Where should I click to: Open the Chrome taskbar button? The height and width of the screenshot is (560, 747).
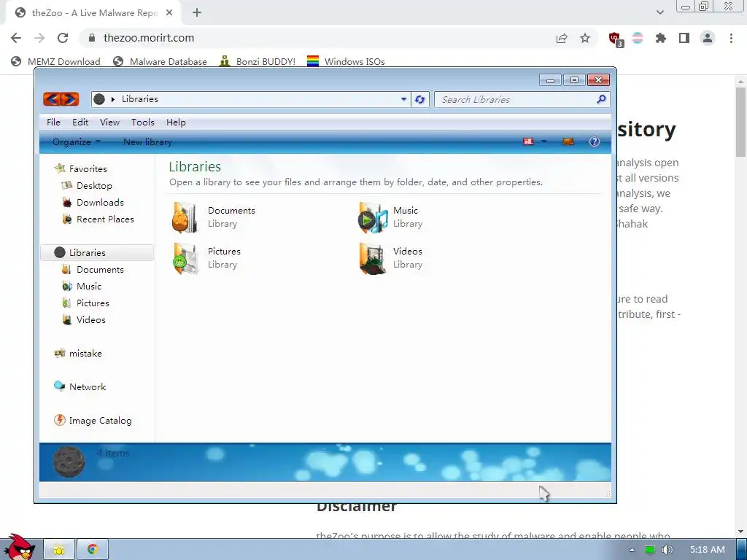click(x=93, y=550)
